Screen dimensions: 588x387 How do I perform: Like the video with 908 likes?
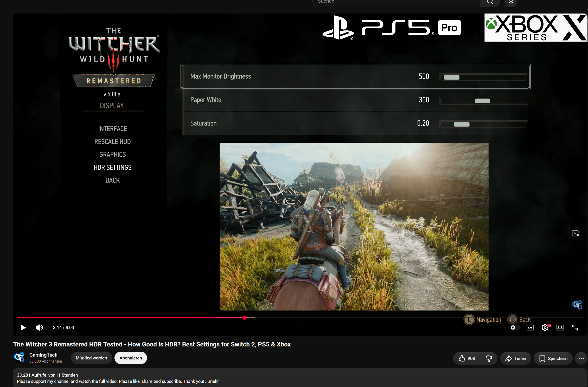click(x=467, y=358)
